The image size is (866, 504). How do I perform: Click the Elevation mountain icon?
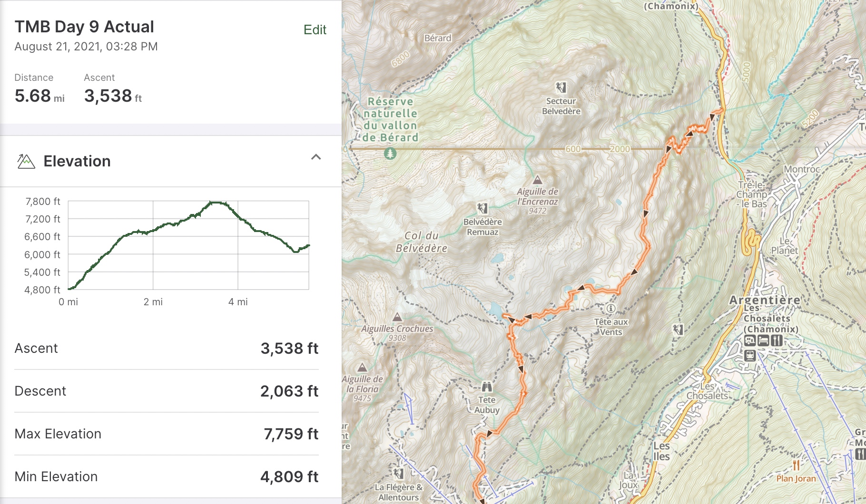click(26, 162)
